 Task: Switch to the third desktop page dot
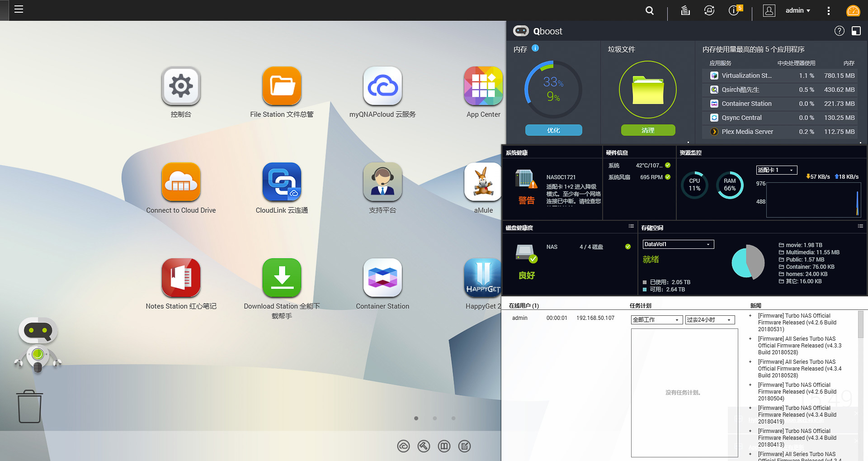tap(453, 418)
